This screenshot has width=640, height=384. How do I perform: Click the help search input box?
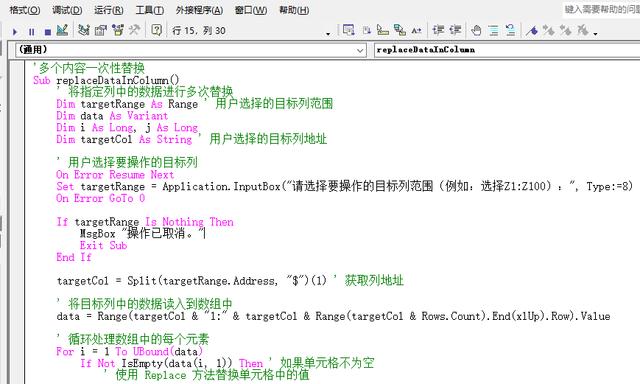pyautogui.click(x=601, y=9)
